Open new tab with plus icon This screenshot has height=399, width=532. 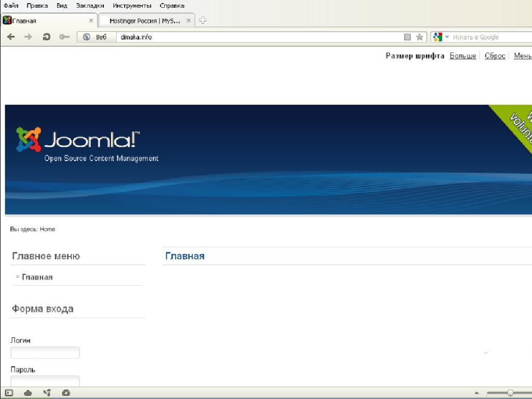[203, 20]
